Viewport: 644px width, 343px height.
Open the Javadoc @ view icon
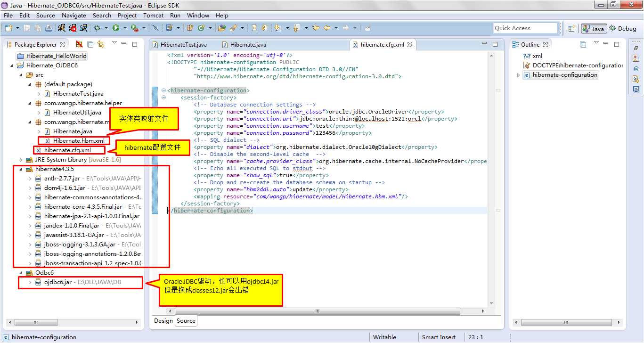[636, 68]
